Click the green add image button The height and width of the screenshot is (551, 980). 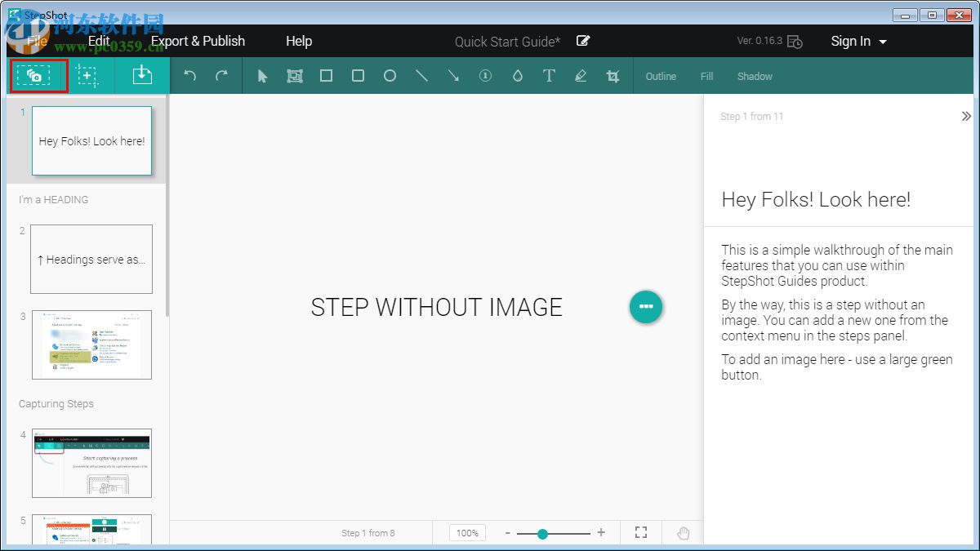[x=646, y=307]
